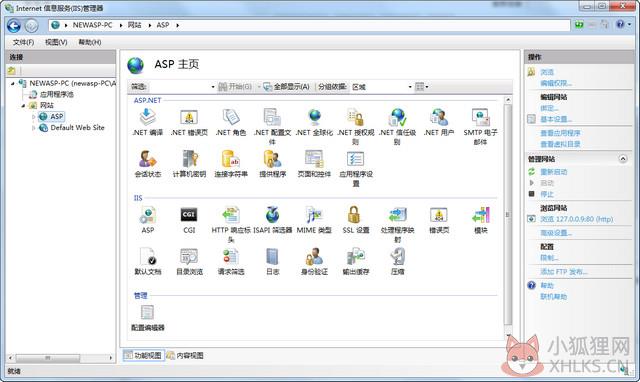Image resolution: width=640 pixels, height=382 pixels.
Task: Open the .NET 授权规则 feature
Action: (x=356, y=127)
